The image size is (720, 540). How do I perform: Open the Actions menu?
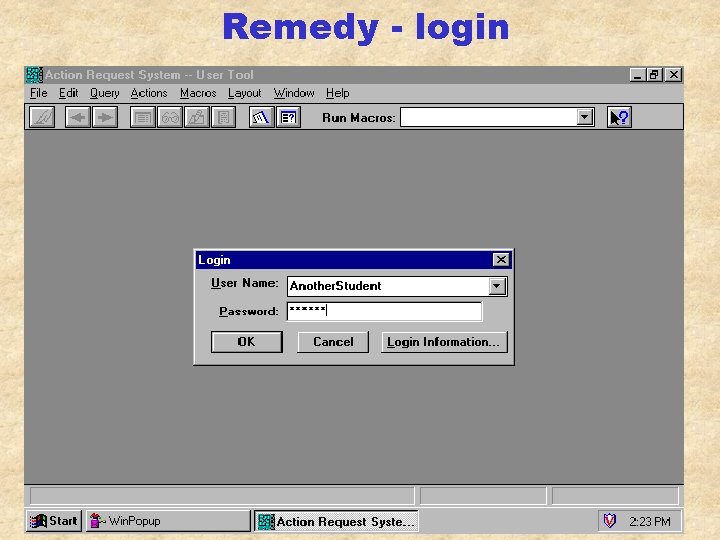[x=149, y=93]
